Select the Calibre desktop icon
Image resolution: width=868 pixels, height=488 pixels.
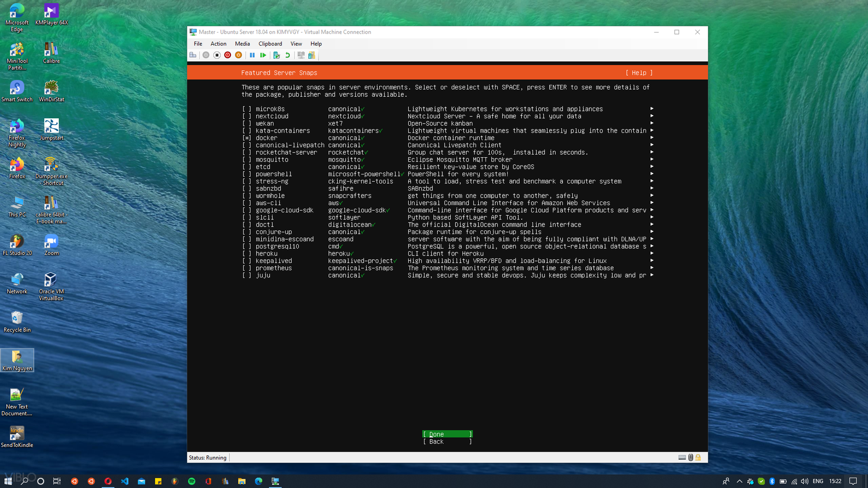[x=52, y=53]
